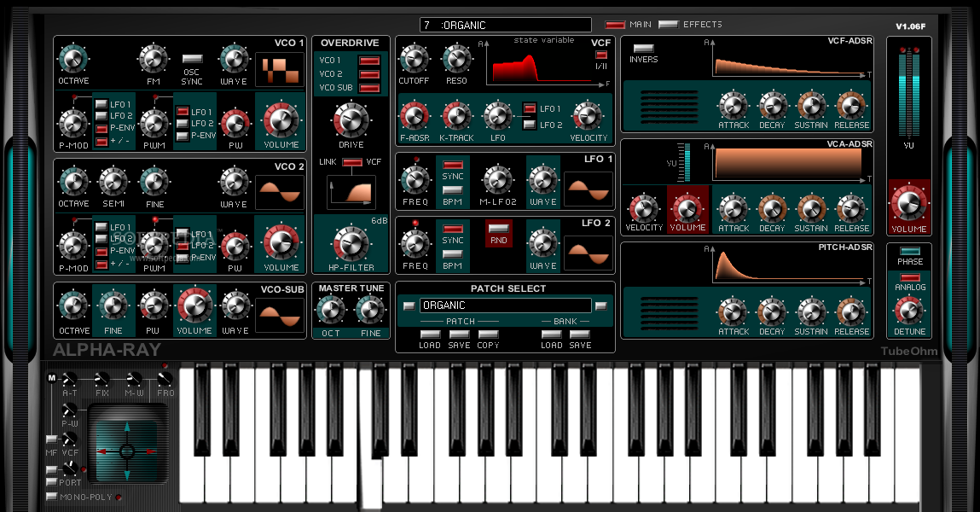The height and width of the screenshot is (512, 980).
Task: Toggle Overdrive VCO 2 switch
Action: point(369,74)
